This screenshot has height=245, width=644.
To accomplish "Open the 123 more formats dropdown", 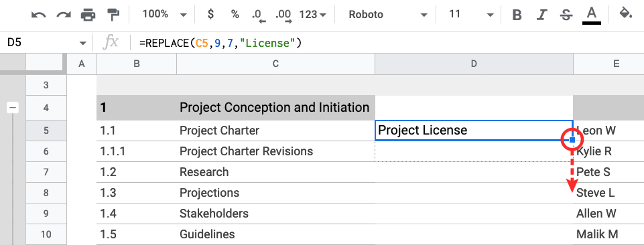I will coord(312,15).
